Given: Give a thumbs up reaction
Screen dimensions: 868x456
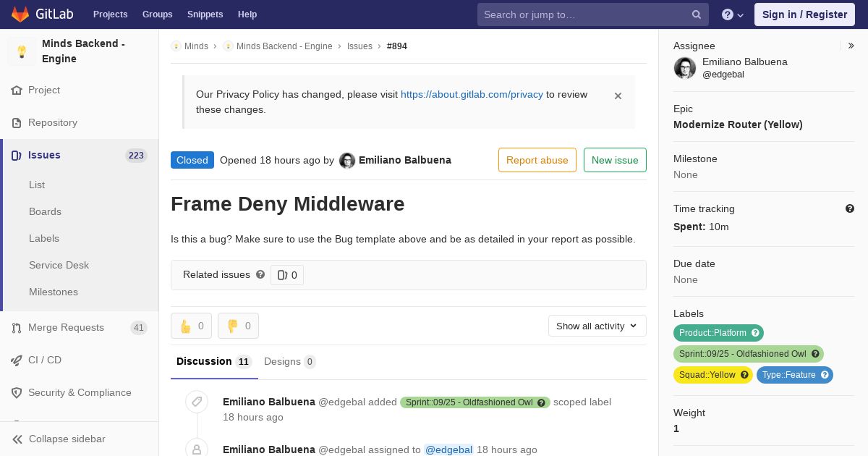Looking at the screenshot, I should pyautogui.click(x=191, y=326).
